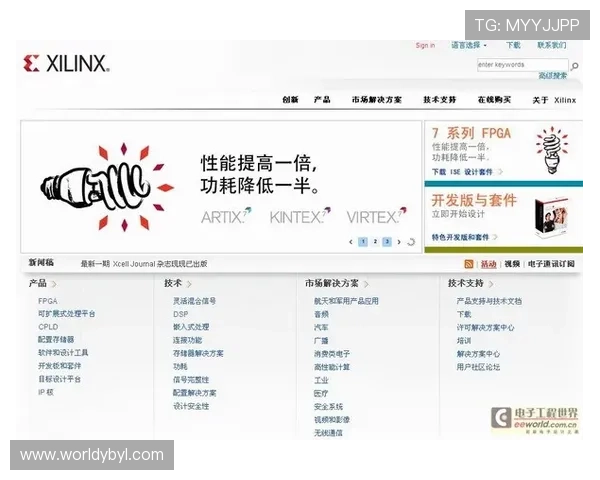This screenshot has height=480, width=600.
Task: Open the DSP technology link
Action: pyautogui.click(x=181, y=314)
